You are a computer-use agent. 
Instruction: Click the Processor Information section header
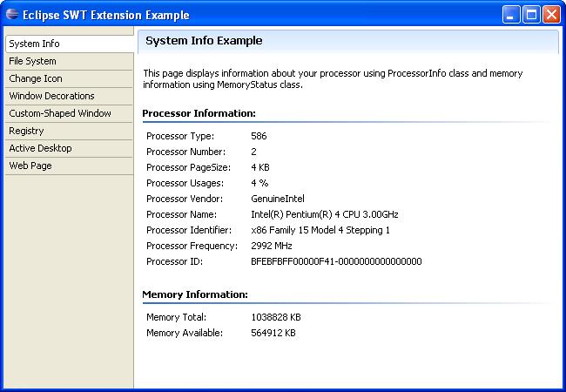199,113
